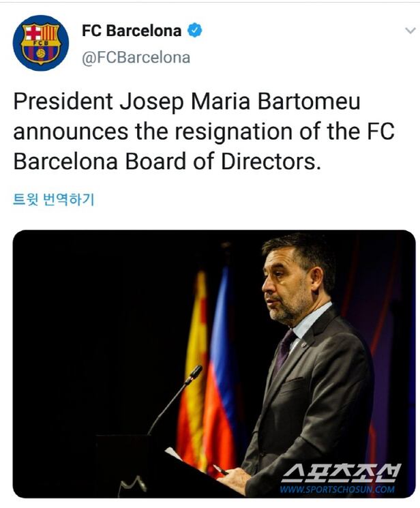Open the FC Barcelona crest profile avatar
Screen dimensions: 420x508
click(x=40, y=43)
